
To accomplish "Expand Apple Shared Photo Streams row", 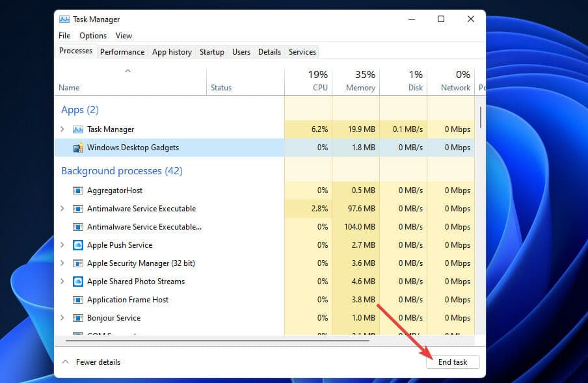I will click(62, 281).
